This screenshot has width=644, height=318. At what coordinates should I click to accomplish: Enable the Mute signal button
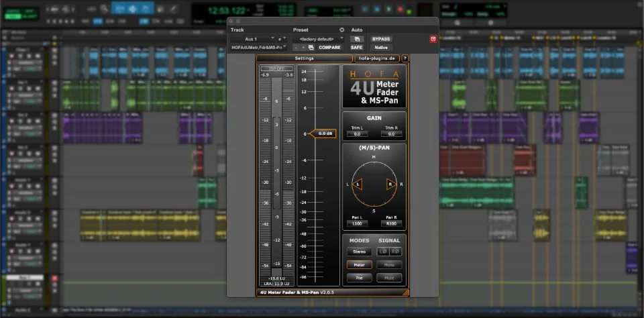[x=389, y=278]
